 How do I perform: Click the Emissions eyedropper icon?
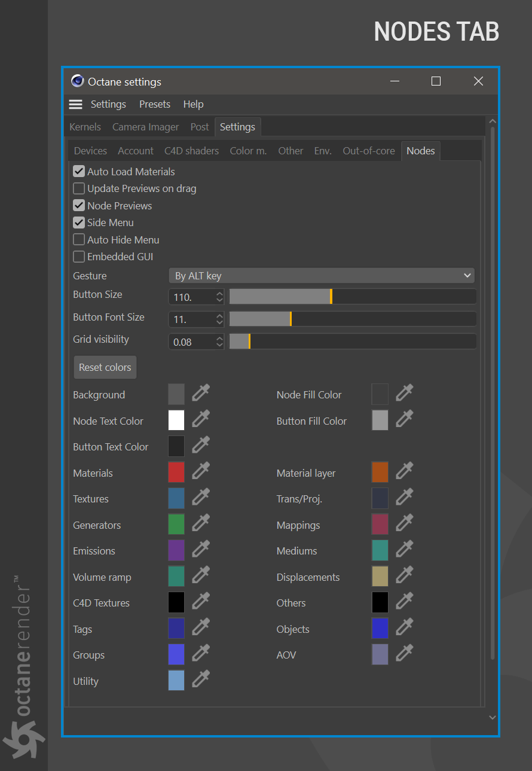point(201,549)
